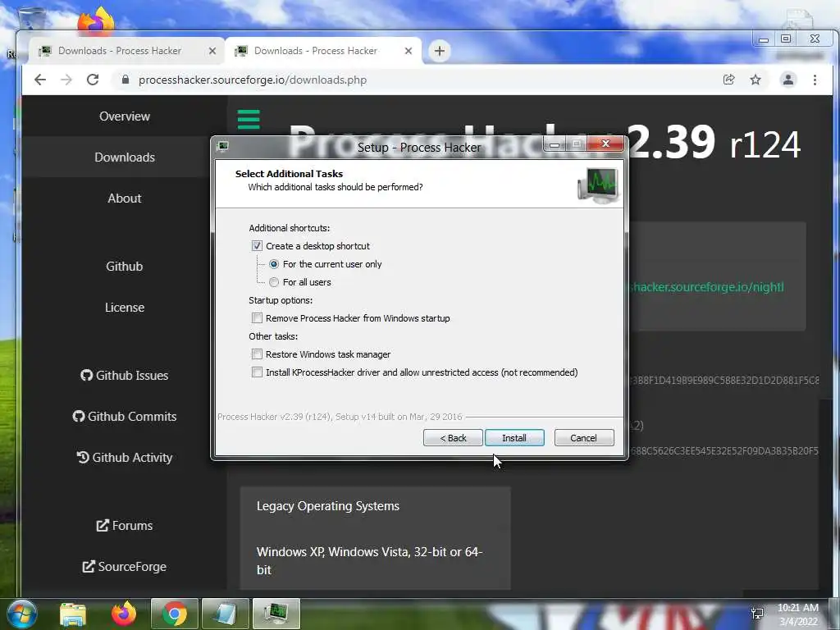Switch to Process Hacker setup taskbar item
840x630 pixels.
[276, 614]
